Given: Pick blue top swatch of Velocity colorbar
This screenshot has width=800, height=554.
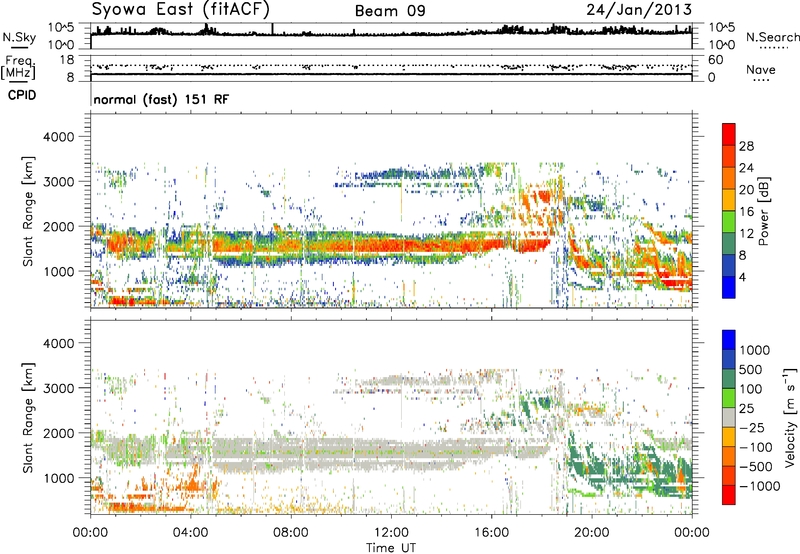Looking at the screenshot, I should click(729, 340).
